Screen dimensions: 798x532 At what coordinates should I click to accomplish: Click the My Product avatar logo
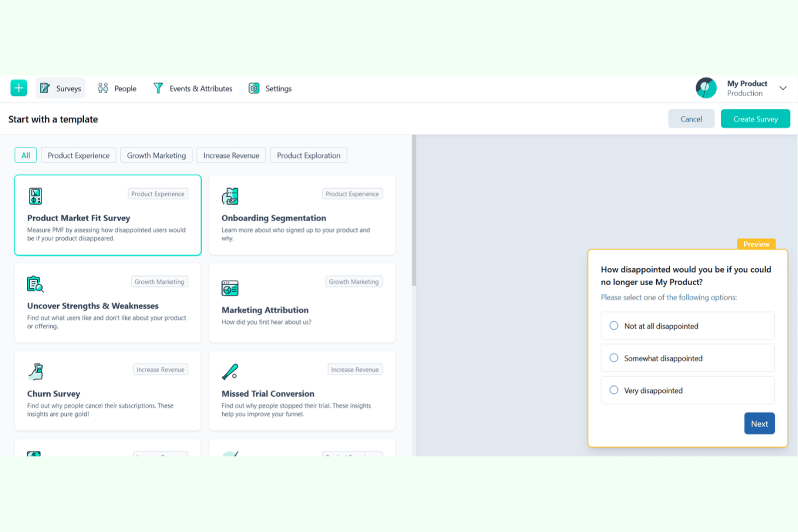[706, 88]
